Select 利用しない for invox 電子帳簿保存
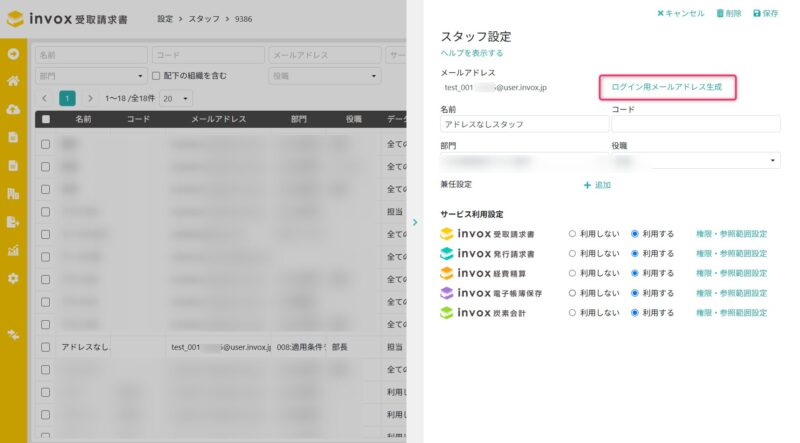Image resolution: width=800 pixels, height=443 pixels. [572, 293]
